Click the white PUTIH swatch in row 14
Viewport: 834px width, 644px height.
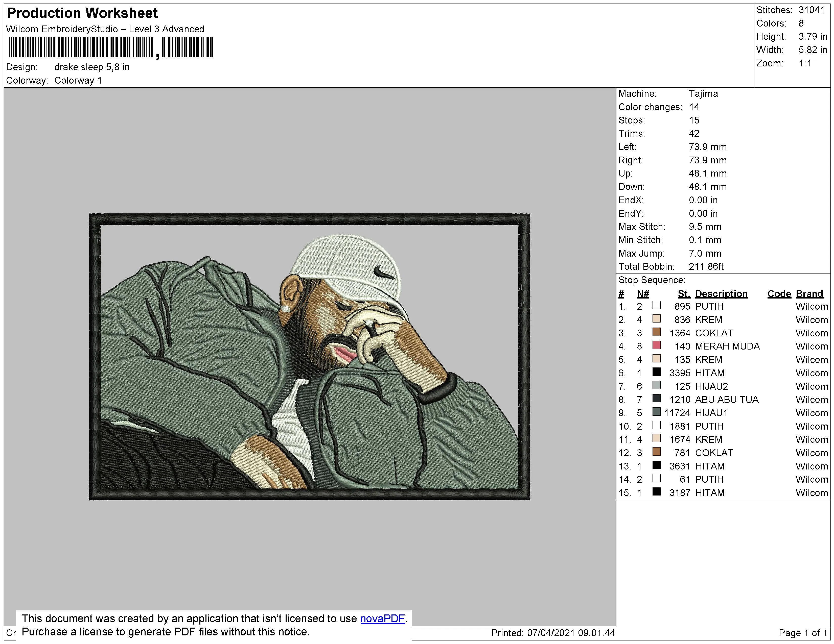(656, 478)
